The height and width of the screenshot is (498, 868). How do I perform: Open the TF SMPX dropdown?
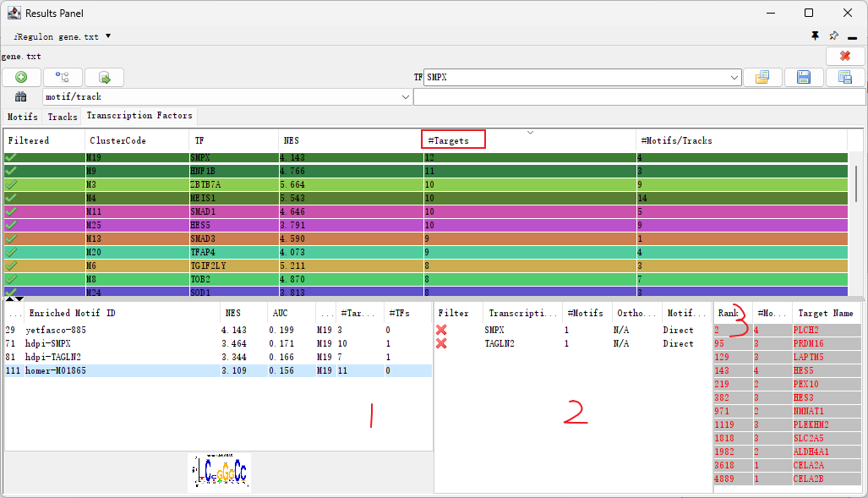734,77
